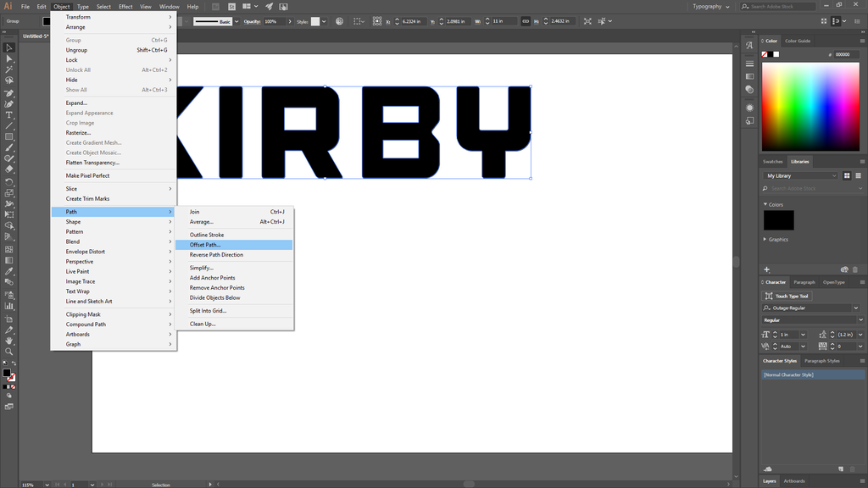868x488 pixels.
Task: Select the Selection tool in toolbar
Action: 9,48
